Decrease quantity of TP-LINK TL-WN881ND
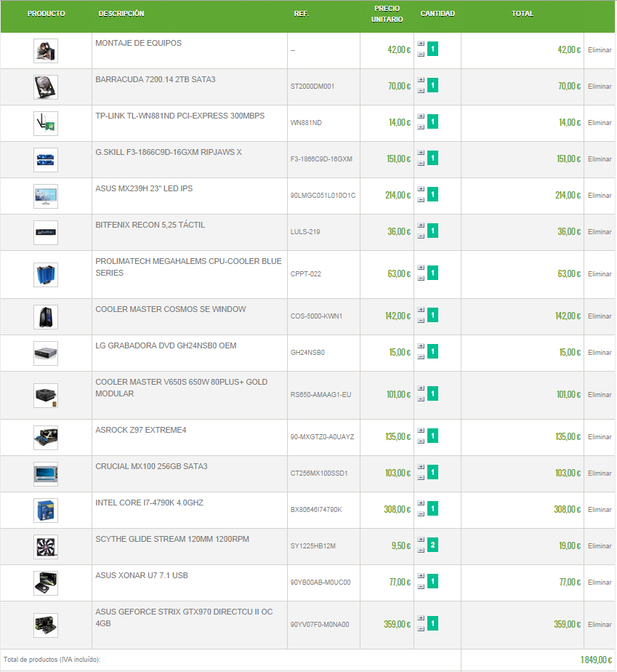Image resolution: width=617 pixels, height=672 pixels. click(x=421, y=127)
